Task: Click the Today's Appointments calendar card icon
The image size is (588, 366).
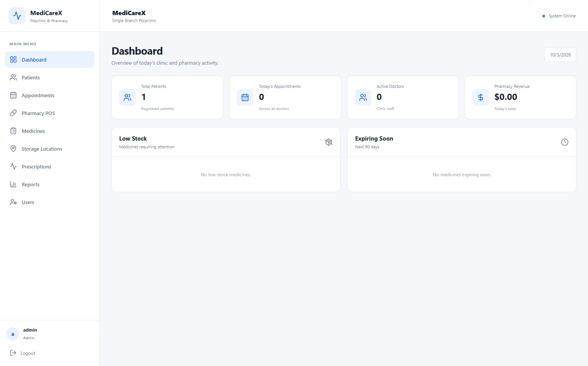Action: tap(245, 98)
